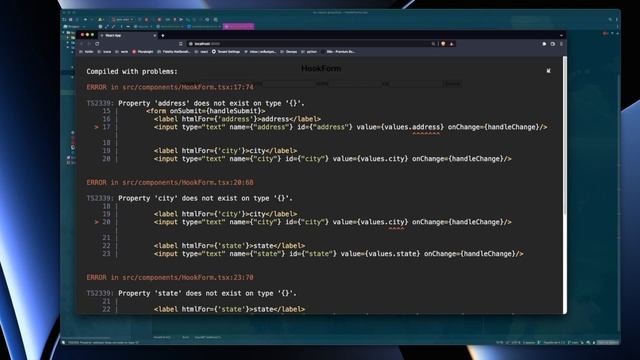Viewport: 640px width, 360px height.
Task: Open the Tenant Settings bookmark
Action: (226, 52)
